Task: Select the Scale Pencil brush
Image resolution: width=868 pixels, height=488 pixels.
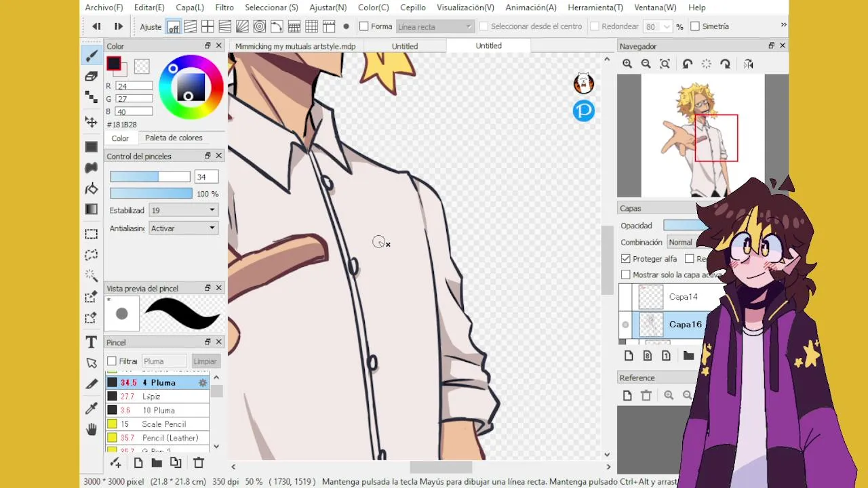Action: pos(157,424)
